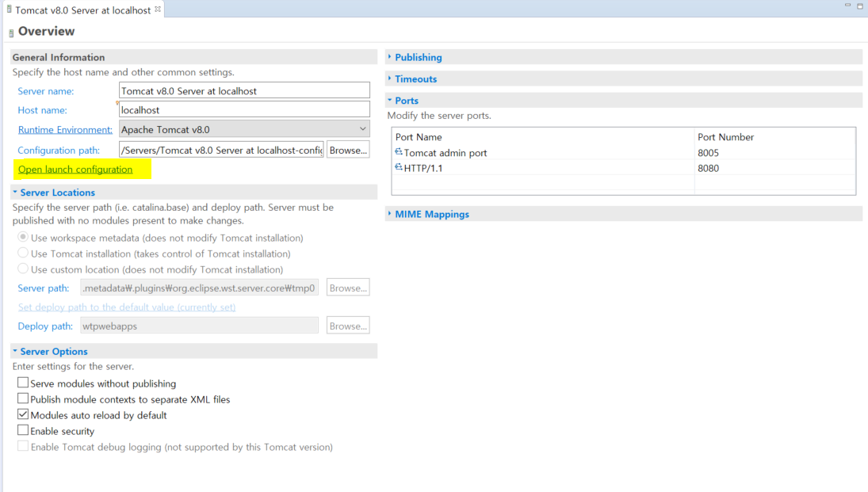Switch to Tomcat v8.0 Server at localhost tab
Viewport: 868px width, 492px height.
(x=82, y=10)
